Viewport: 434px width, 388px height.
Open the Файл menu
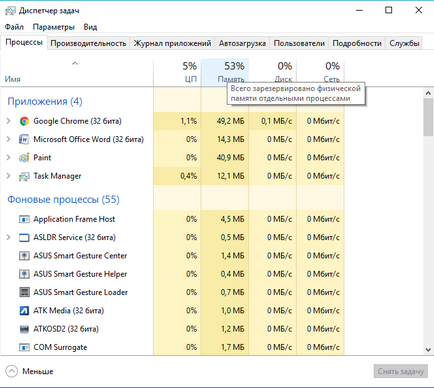14,27
